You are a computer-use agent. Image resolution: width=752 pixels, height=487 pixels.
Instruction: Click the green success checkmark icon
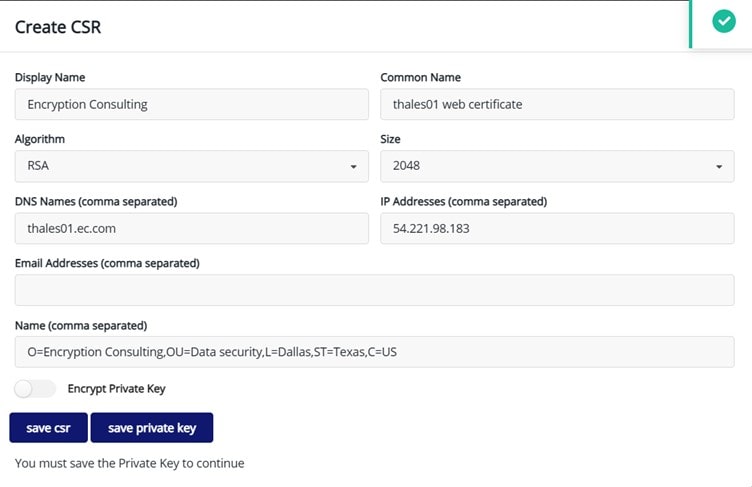pyautogui.click(x=723, y=22)
